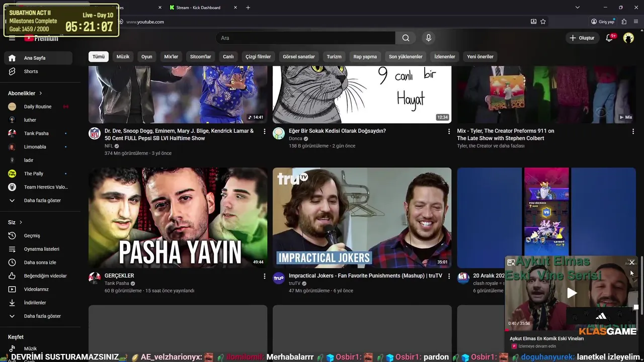Open PASHA YAYIN video thumbnail
The height and width of the screenshot is (362, 644).
click(178, 218)
